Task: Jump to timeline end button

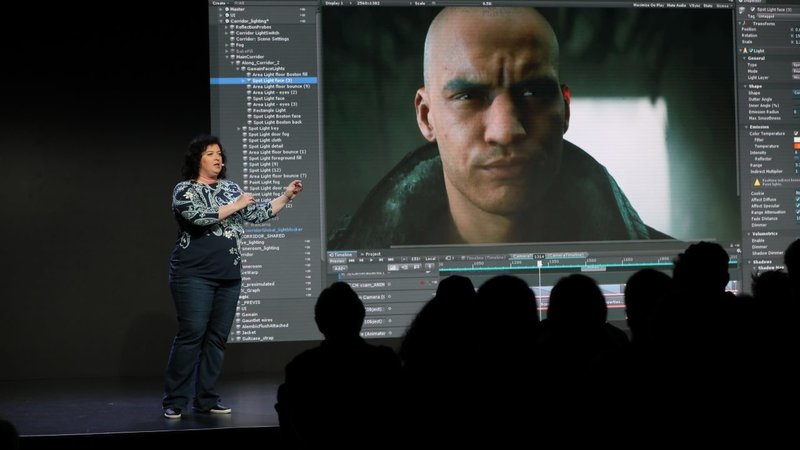Action: pos(390,260)
